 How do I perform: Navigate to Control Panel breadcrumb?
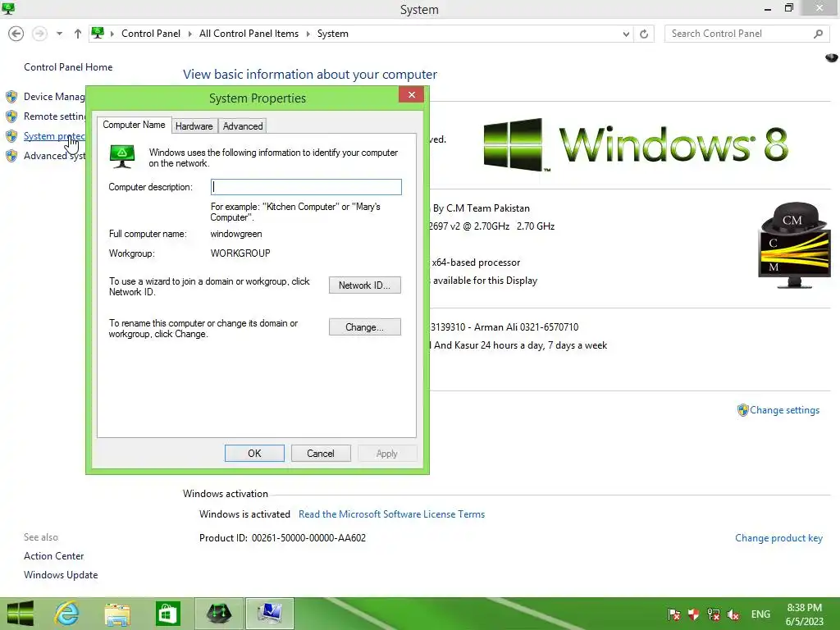151,34
